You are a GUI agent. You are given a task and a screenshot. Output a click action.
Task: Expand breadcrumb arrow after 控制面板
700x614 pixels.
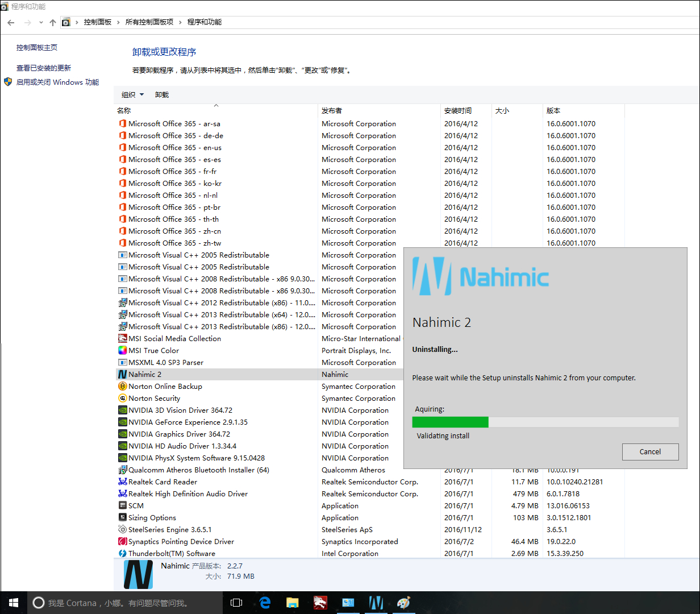(x=119, y=22)
